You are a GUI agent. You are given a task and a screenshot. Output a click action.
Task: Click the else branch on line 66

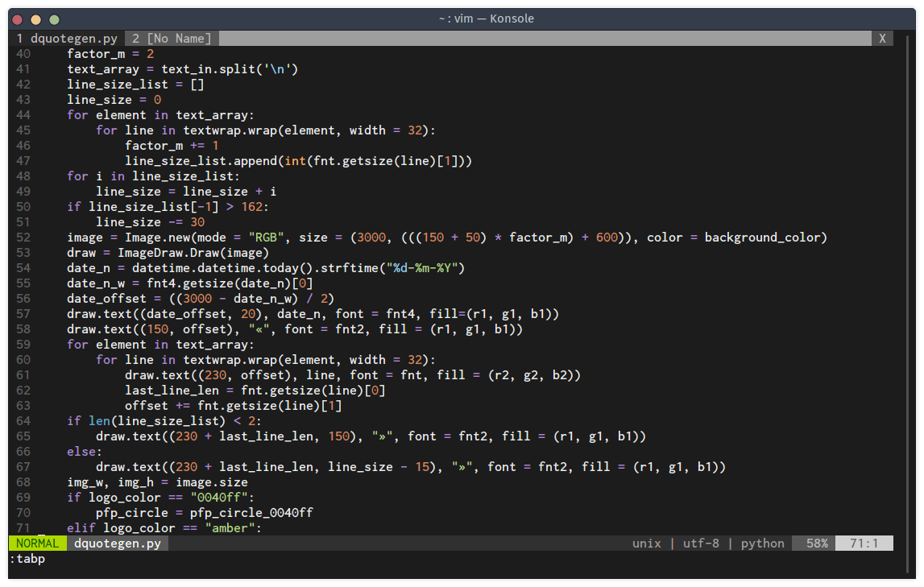pyautogui.click(x=81, y=451)
